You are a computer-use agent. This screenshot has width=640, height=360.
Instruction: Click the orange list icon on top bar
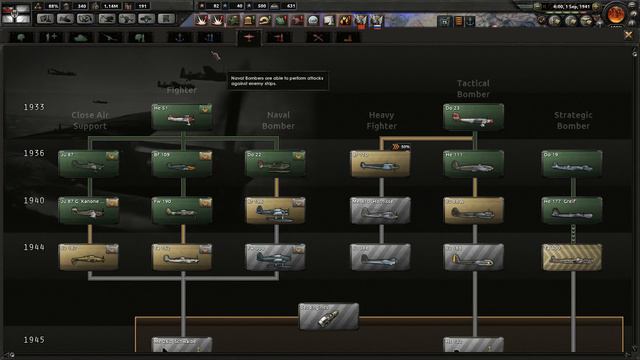[x=459, y=21]
